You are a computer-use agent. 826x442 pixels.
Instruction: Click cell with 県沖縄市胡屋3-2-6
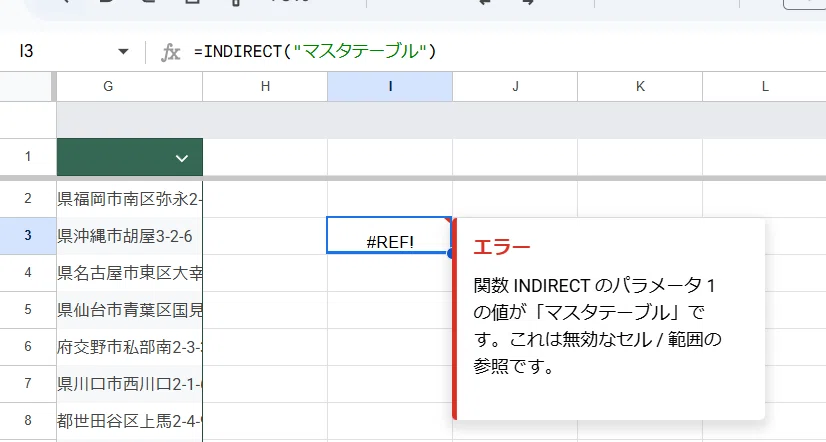coord(129,235)
